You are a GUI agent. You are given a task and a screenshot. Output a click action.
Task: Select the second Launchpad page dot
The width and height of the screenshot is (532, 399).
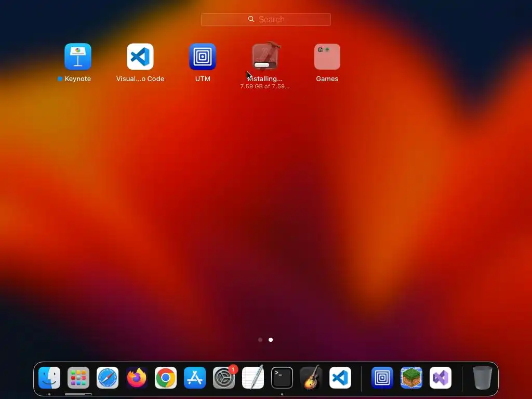[270, 340]
